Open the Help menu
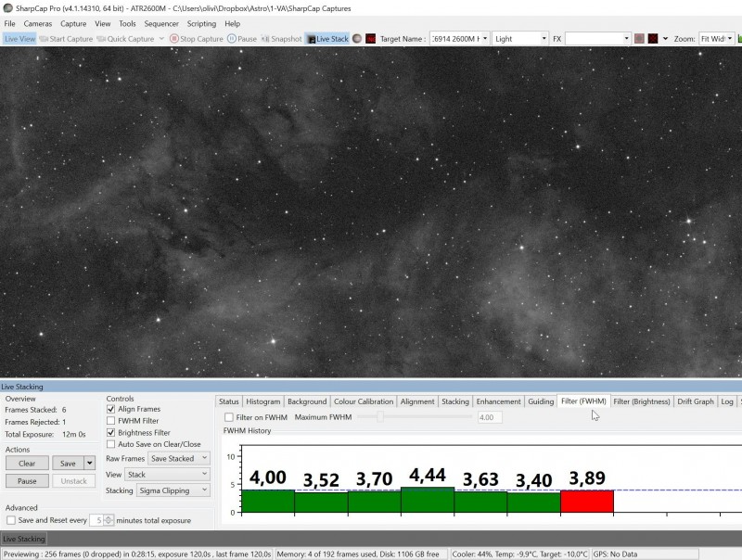 click(x=233, y=24)
